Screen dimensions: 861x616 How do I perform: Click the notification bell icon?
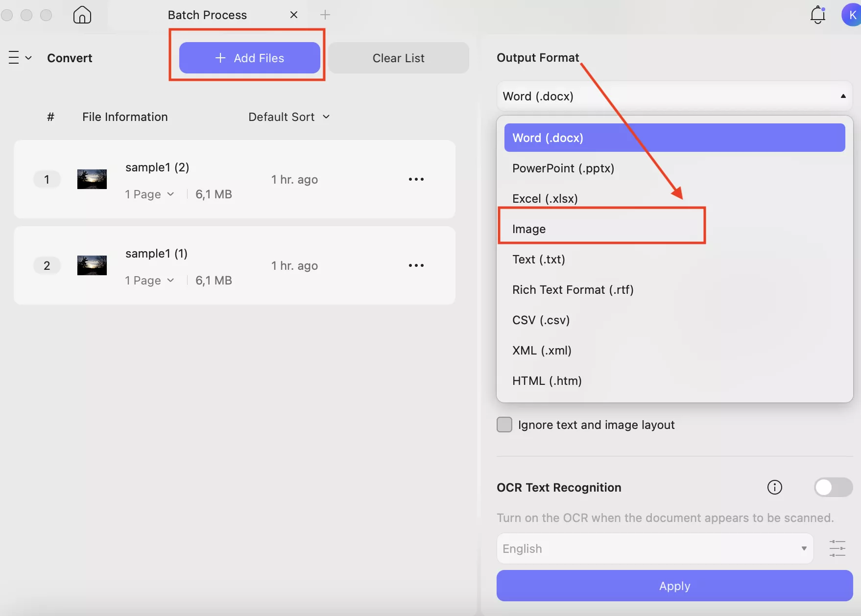click(x=817, y=15)
